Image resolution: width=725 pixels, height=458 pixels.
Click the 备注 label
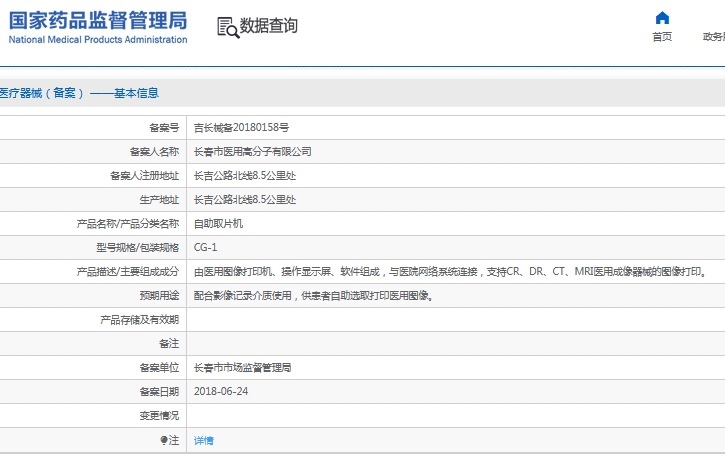click(169, 344)
